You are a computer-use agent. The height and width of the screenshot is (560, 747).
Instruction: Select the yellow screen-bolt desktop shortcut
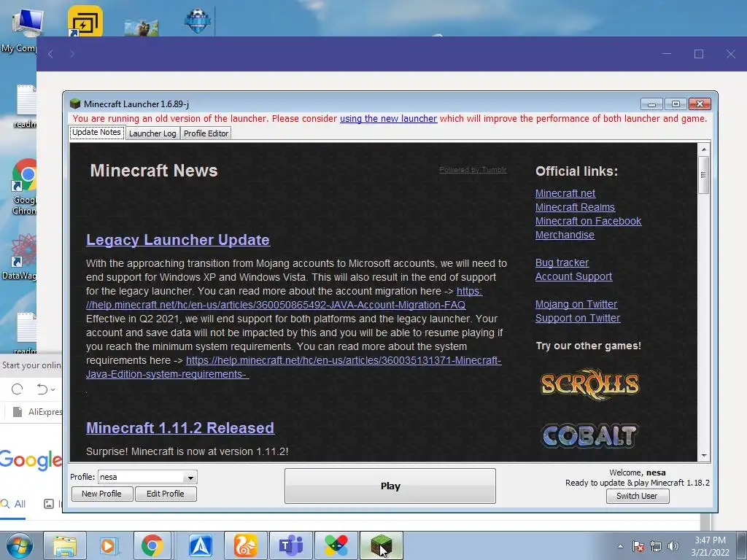tap(85, 21)
